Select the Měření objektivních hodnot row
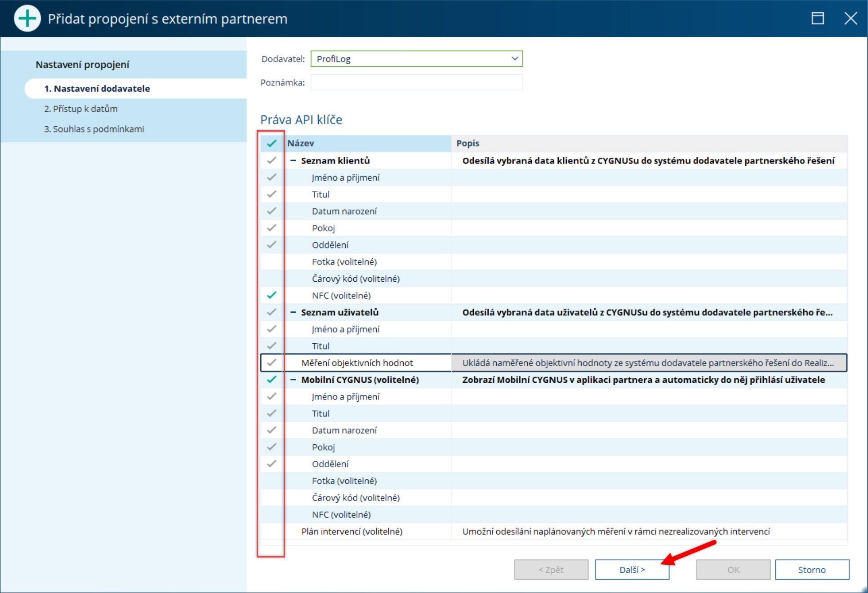Screen dimensions: 868x593 point(357,363)
